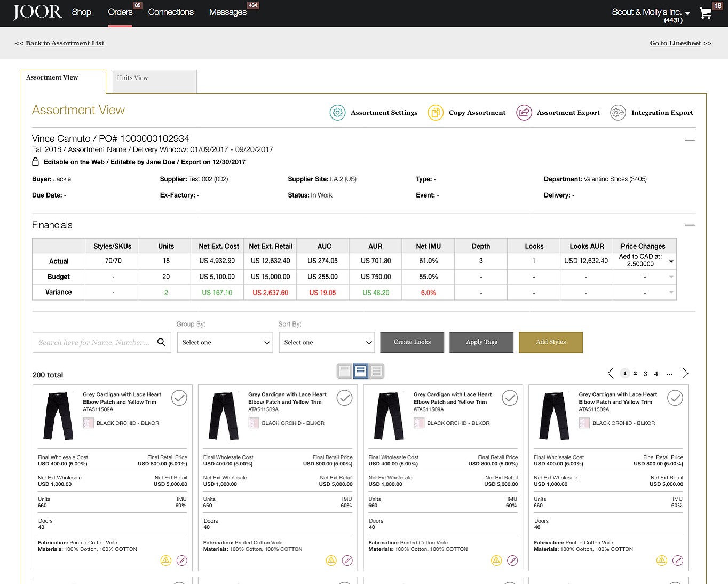The height and width of the screenshot is (584, 728).
Task: Click the search magnifier icon
Action: click(x=161, y=342)
